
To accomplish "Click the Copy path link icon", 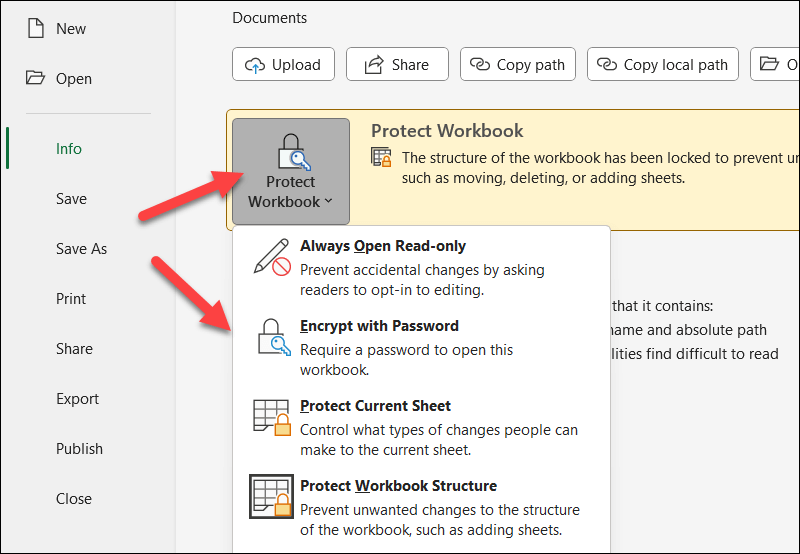I will tap(483, 65).
